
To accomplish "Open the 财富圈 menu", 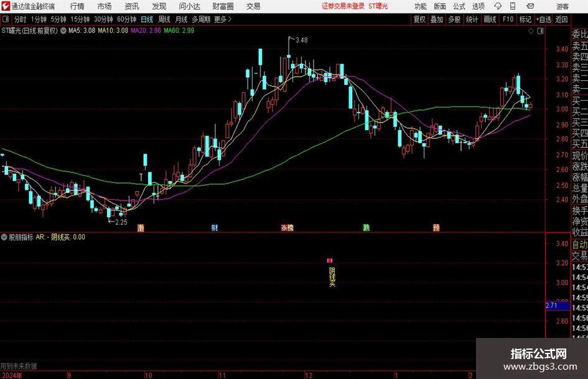I will [x=223, y=6].
